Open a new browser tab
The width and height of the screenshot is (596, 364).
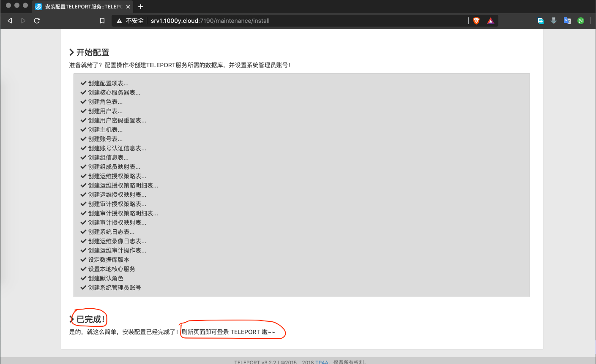click(x=141, y=7)
